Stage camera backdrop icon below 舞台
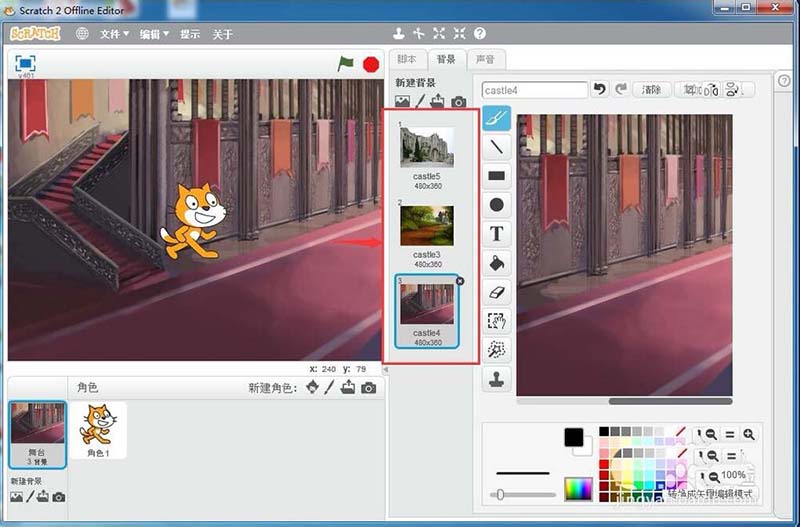 click(x=59, y=497)
